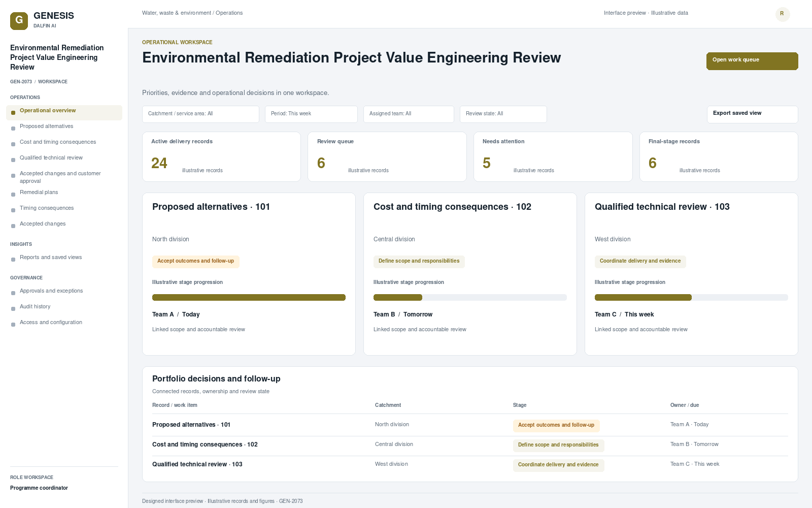Click the card's Accept outcomes and follow-up badge
812x508 pixels.
point(196,261)
